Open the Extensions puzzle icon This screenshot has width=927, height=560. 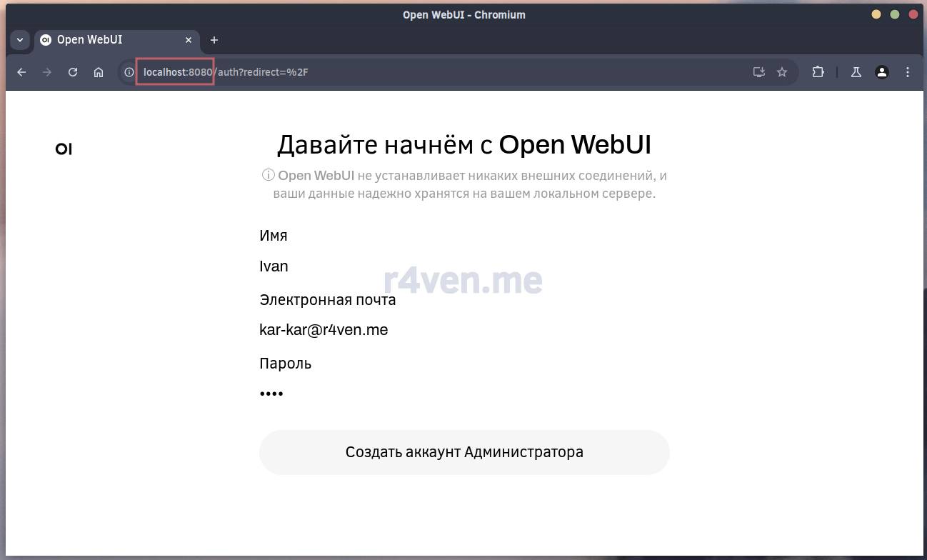click(818, 72)
